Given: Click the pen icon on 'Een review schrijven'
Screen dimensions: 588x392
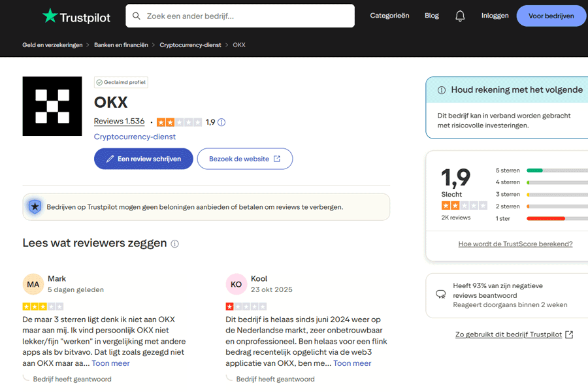Looking at the screenshot, I should tap(109, 159).
